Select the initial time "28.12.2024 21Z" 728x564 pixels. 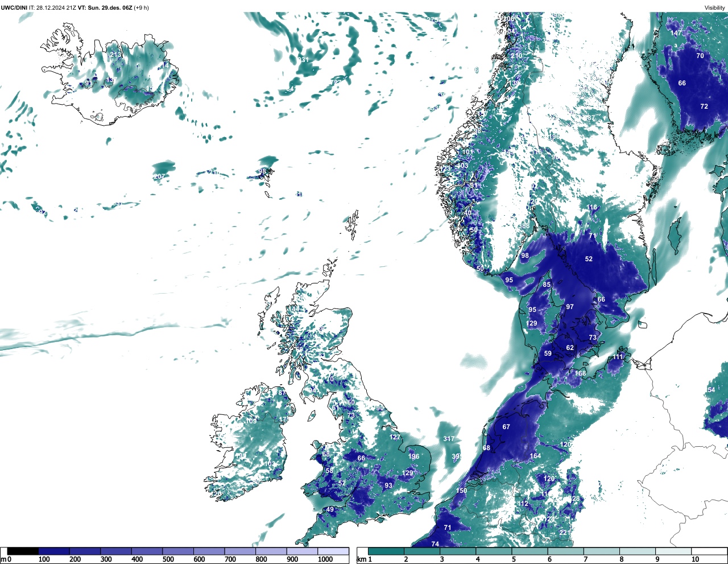pyautogui.click(x=57, y=7)
